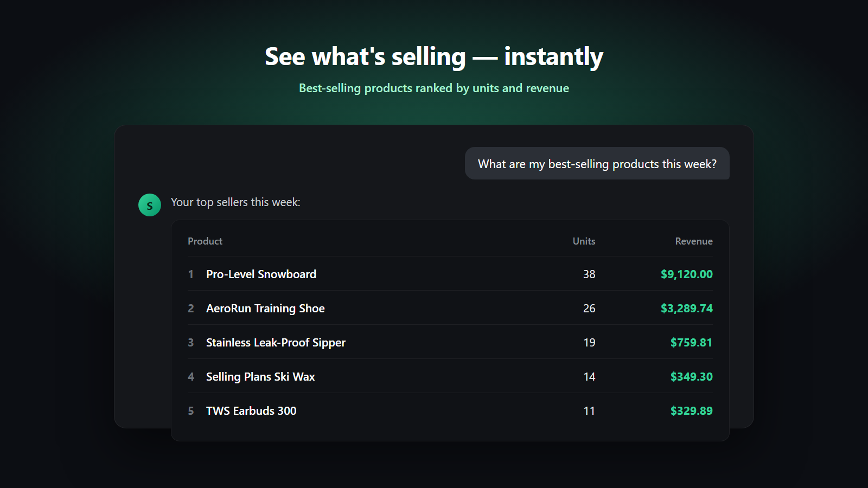Open the TWS Earbuds 300 product
The height and width of the screenshot is (488, 868).
(251, 411)
